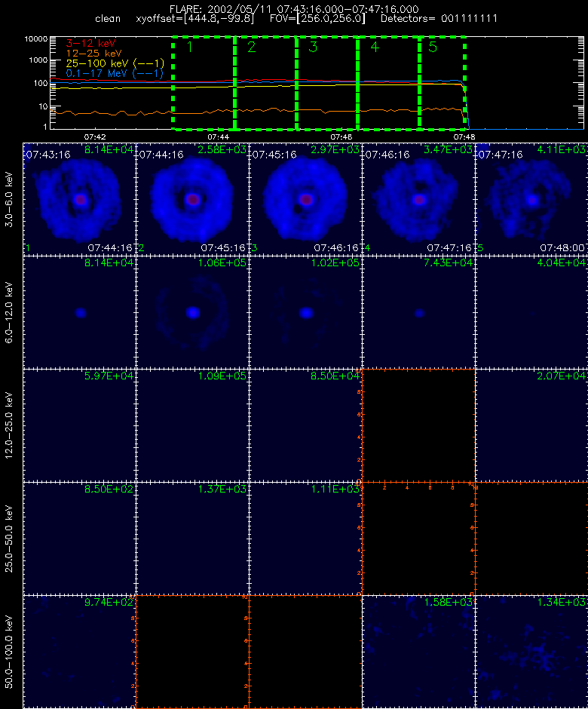This screenshot has height=709, width=588.
Task: Click the 8.50E+04 peak value
Action: [x=335, y=376]
